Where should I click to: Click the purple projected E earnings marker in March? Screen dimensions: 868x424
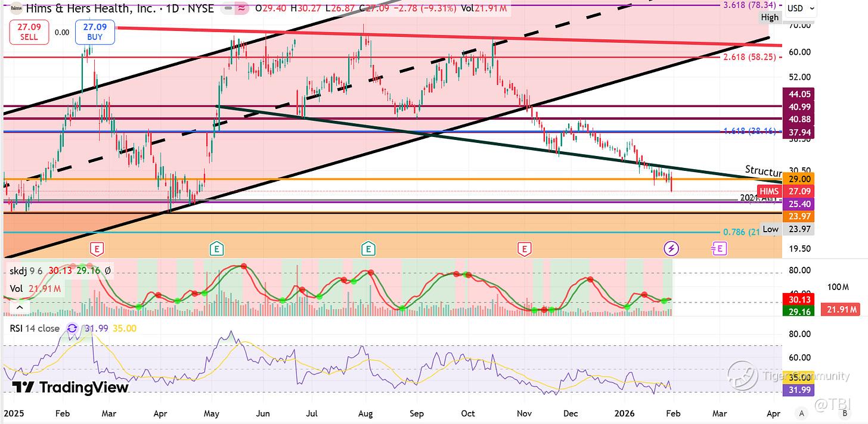tap(719, 248)
